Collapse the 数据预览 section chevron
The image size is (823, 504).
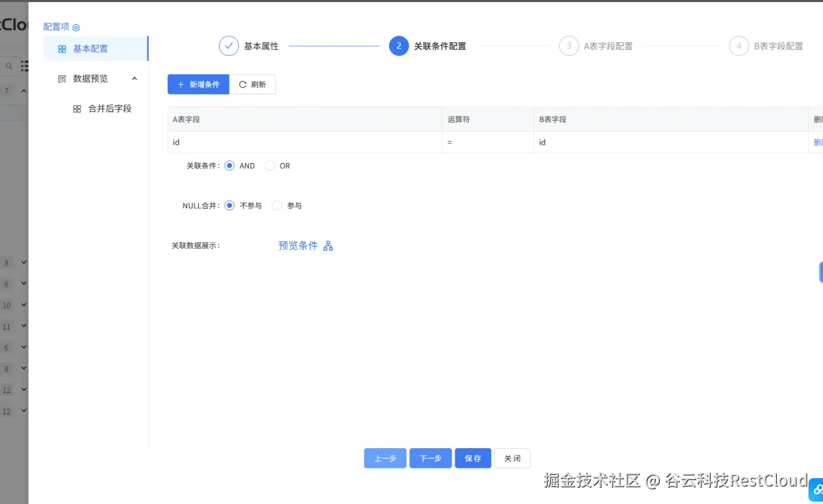point(134,78)
